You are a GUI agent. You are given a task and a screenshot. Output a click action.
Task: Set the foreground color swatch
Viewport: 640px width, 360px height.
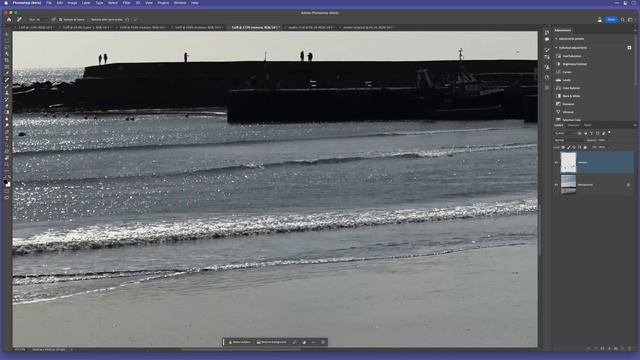tap(6, 181)
